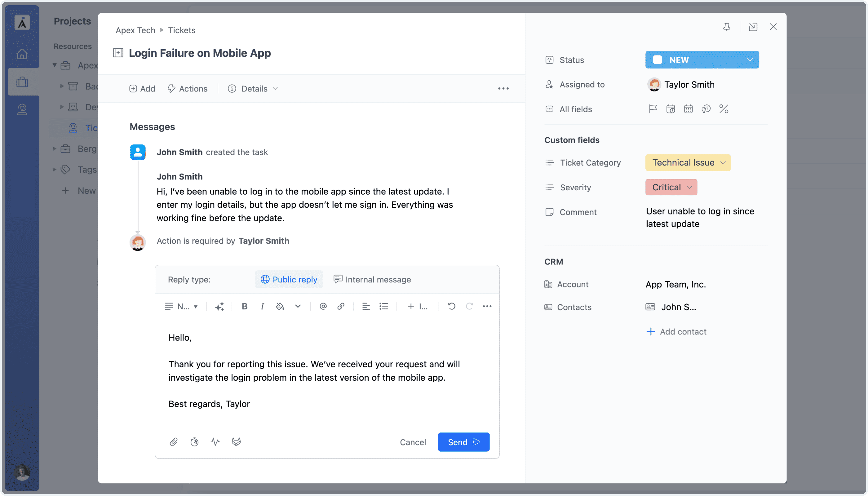Toggle bold formatting in the editor
Screen dimensions: 868x496
(x=245, y=306)
